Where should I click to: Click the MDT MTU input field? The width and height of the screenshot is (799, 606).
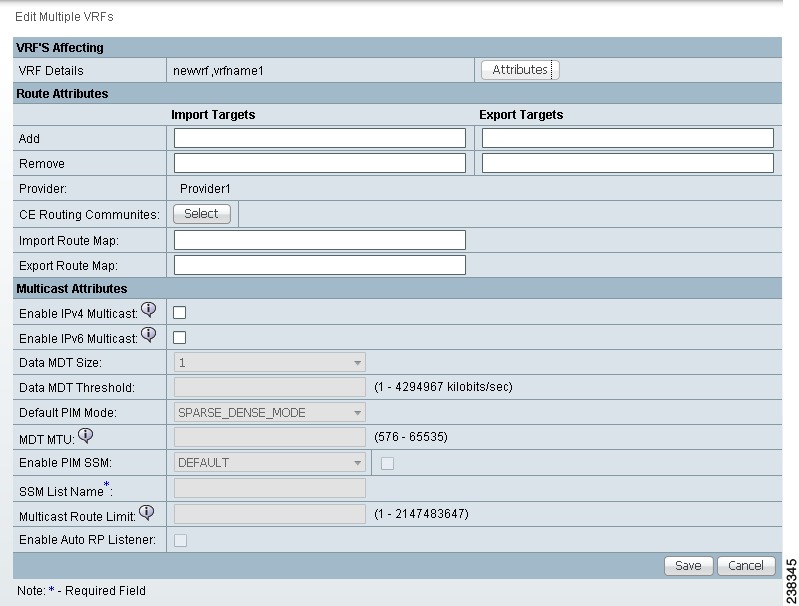tap(270, 437)
